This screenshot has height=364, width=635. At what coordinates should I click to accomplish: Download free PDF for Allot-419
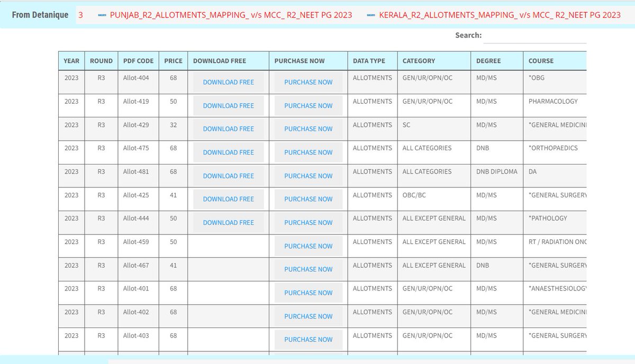229,105
